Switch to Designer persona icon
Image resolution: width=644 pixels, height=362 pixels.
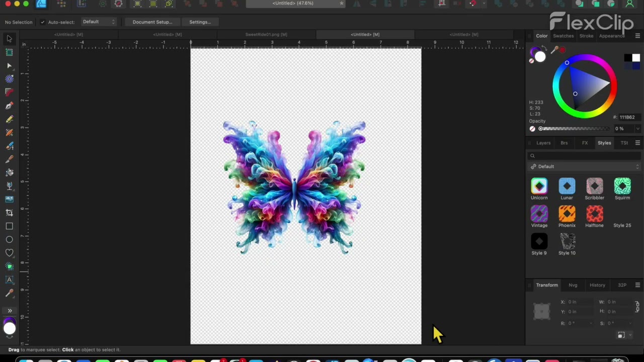tap(41, 4)
